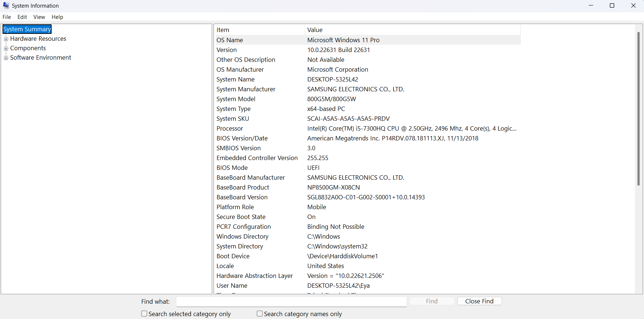Select the User Name row
This screenshot has height=319, width=644.
tap(367, 286)
